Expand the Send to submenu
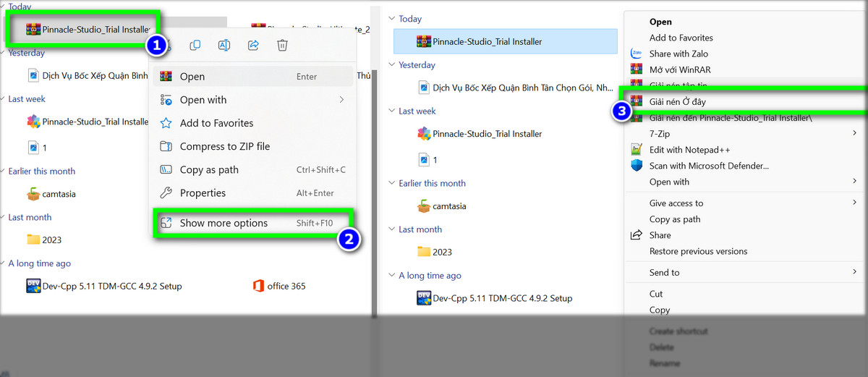 (x=854, y=272)
